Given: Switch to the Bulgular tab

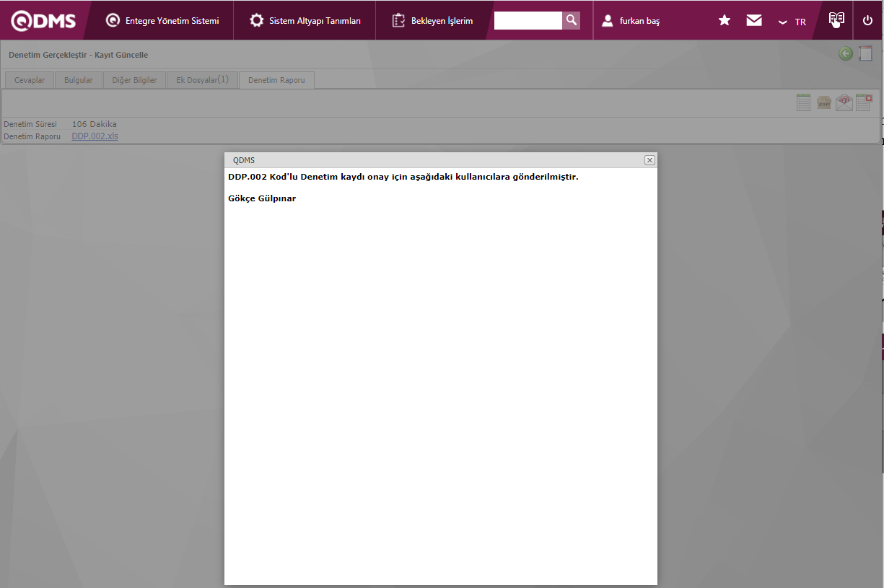Looking at the screenshot, I should (79, 80).
